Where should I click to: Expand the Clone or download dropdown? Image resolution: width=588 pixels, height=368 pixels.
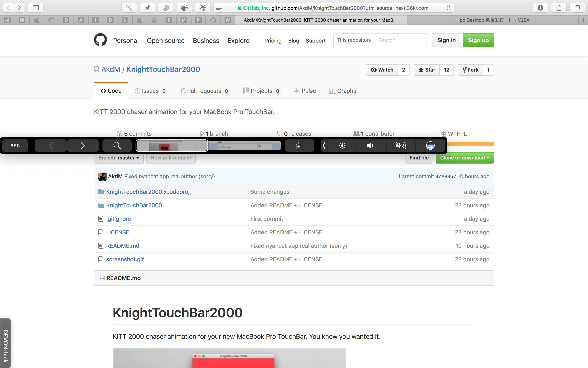[x=464, y=158]
